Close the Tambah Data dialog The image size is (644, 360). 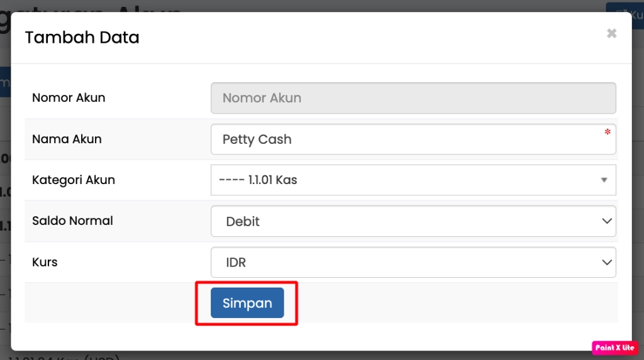[x=611, y=34]
